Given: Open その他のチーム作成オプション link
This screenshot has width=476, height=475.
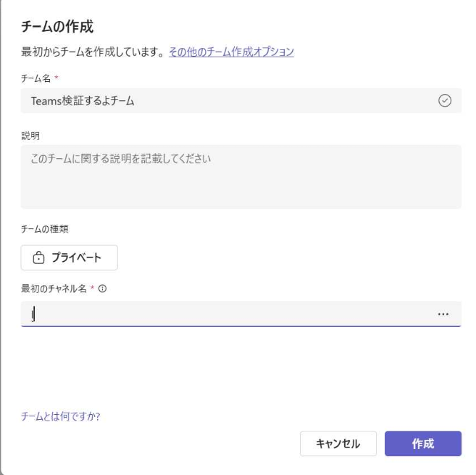Looking at the screenshot, I should (x=231, y=52).
